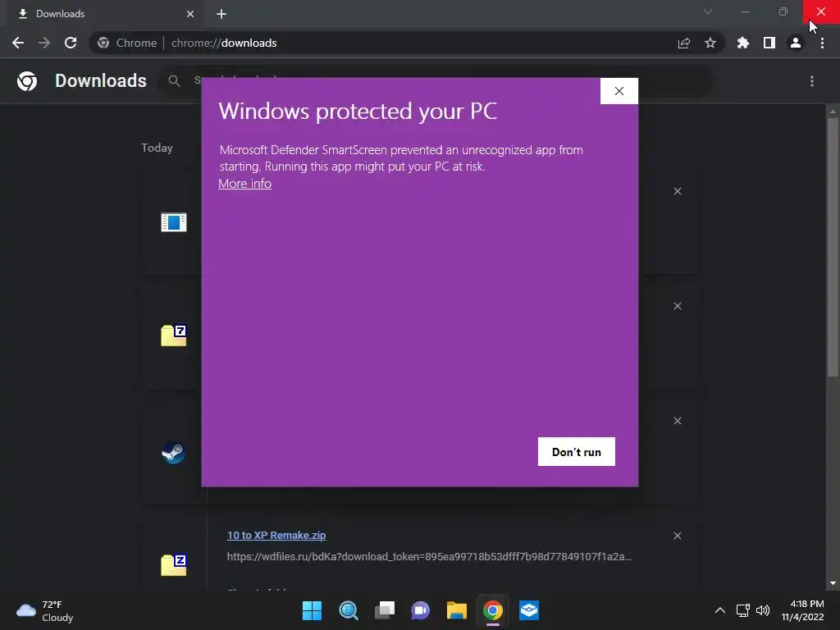
Task: Open the clock showing 4:18 PM
Action: pos(802,610)
